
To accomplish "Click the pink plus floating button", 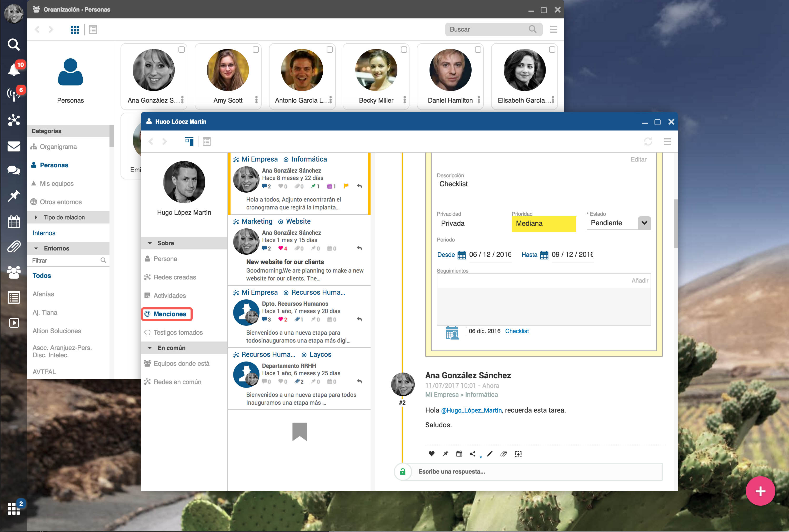I will point(760,491).
